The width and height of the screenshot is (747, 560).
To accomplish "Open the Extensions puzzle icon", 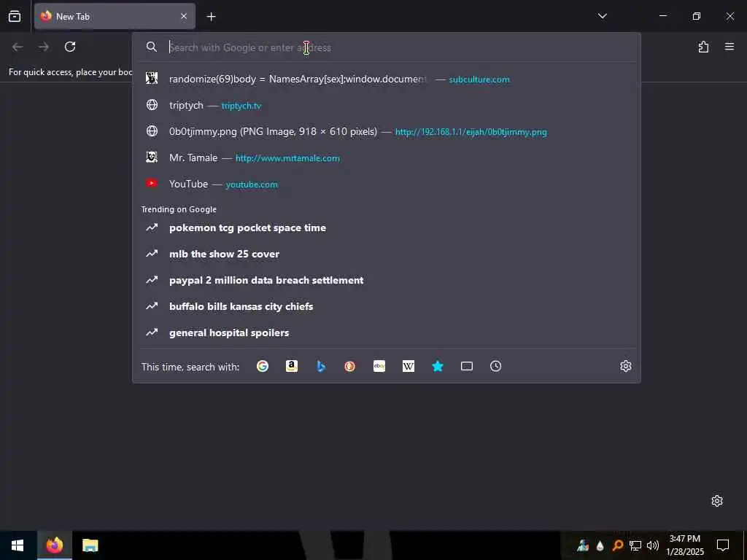I will (703, 47).
